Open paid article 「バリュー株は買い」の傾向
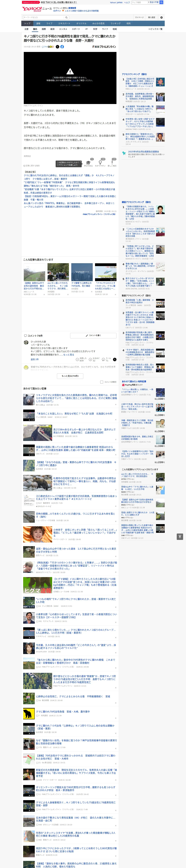Screen dimensions: 186x868 [137, 391]
